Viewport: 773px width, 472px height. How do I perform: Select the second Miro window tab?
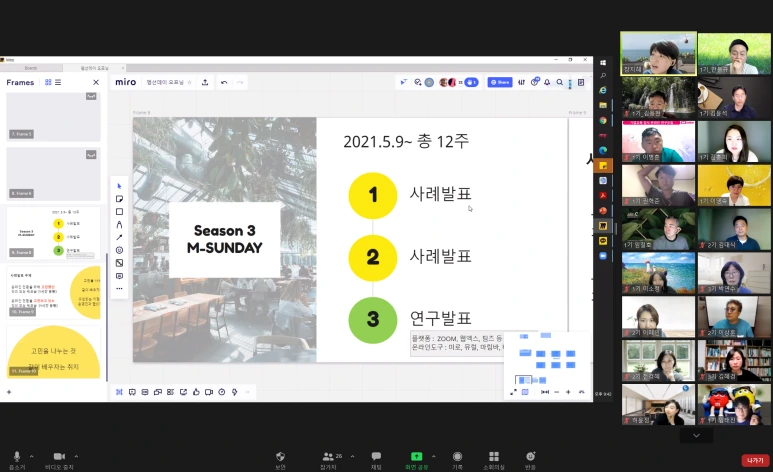pos(94,68)
